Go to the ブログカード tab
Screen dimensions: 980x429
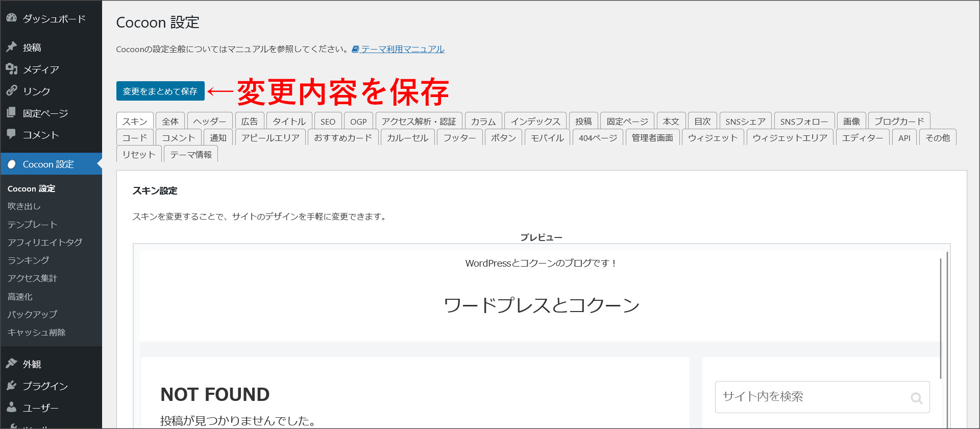point(899,121)
